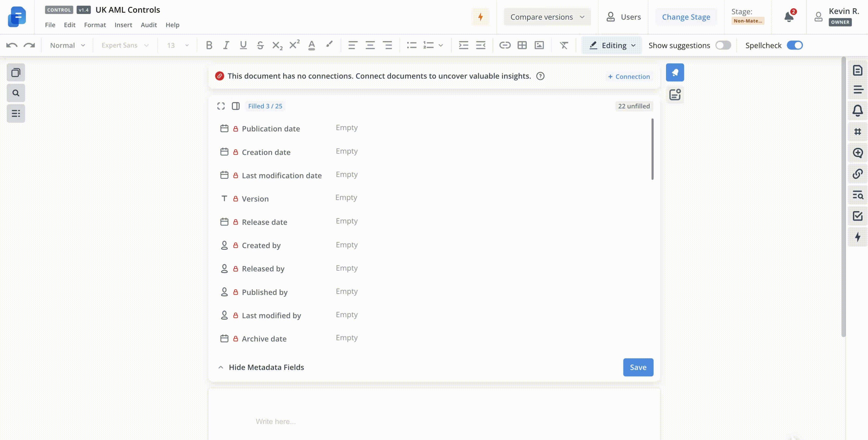Click the orange lightning bolt button
868x440 pixels.
[x=480, y=17]
